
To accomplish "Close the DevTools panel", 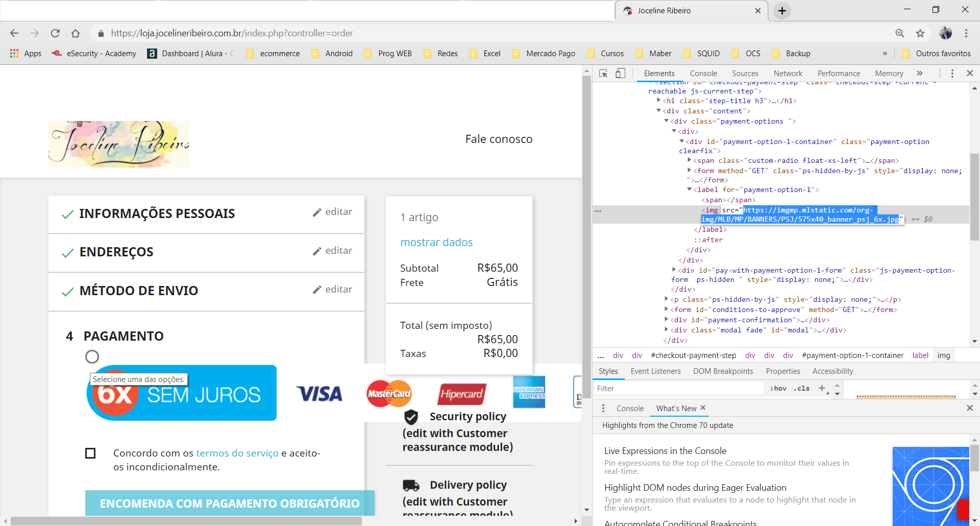I will coord(970,74).
